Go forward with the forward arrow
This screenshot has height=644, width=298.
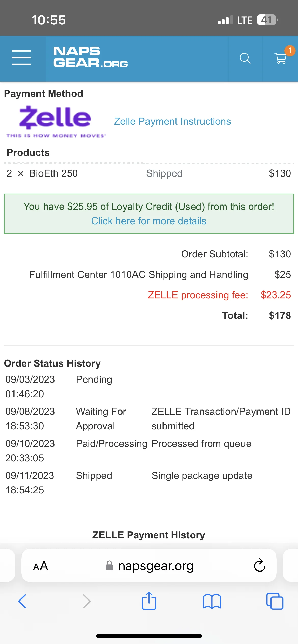point(87,602)
